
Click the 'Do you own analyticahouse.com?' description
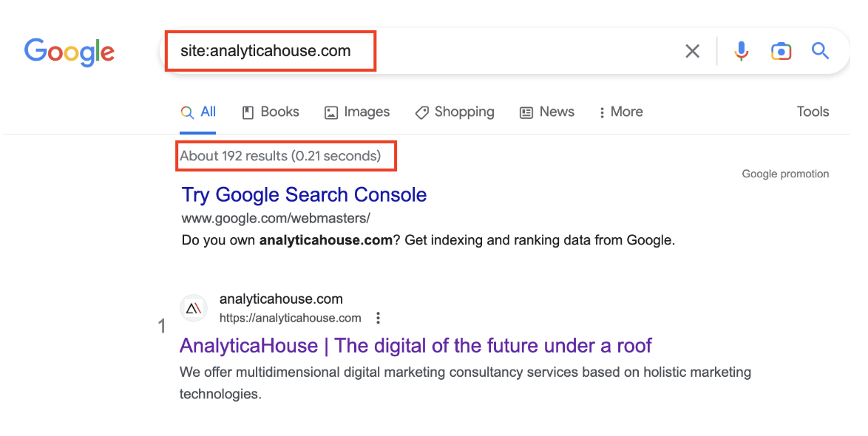point(429,241)
